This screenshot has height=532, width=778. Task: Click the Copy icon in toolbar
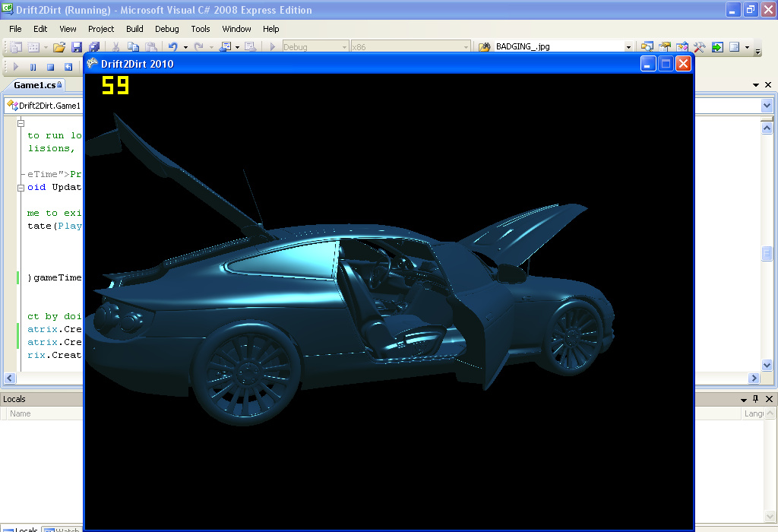[133, 46]
